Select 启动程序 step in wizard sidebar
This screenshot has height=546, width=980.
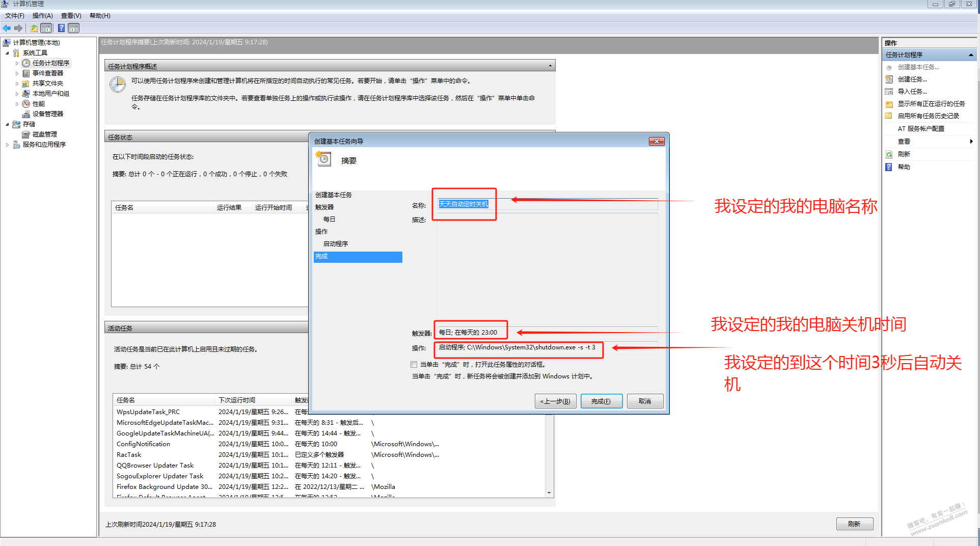pos(336,244)
